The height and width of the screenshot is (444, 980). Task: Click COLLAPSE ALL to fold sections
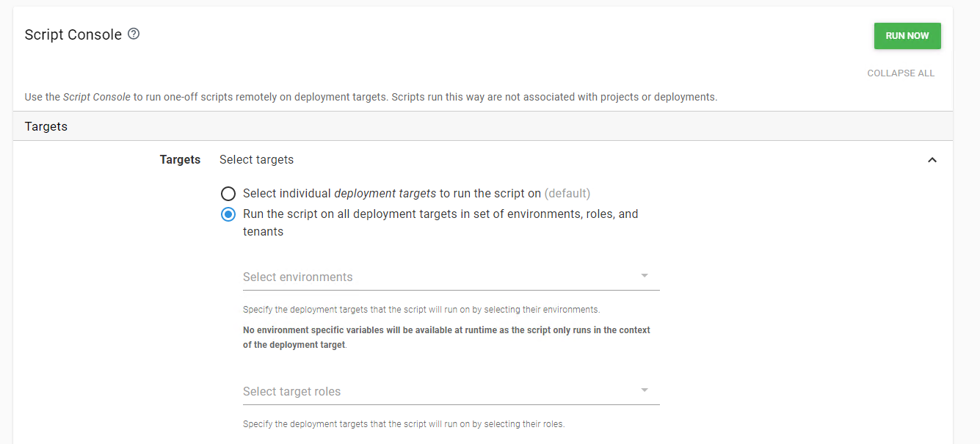(x=901, y=73)
